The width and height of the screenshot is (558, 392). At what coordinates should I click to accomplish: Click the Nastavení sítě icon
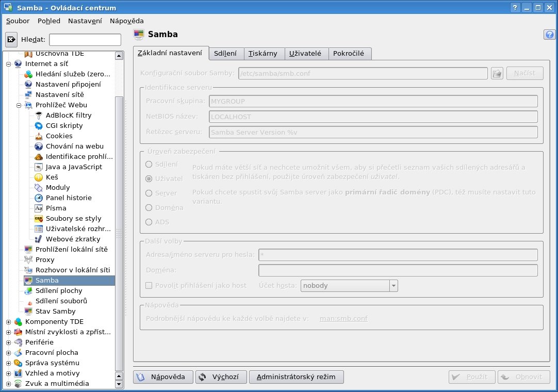point(28,95)
